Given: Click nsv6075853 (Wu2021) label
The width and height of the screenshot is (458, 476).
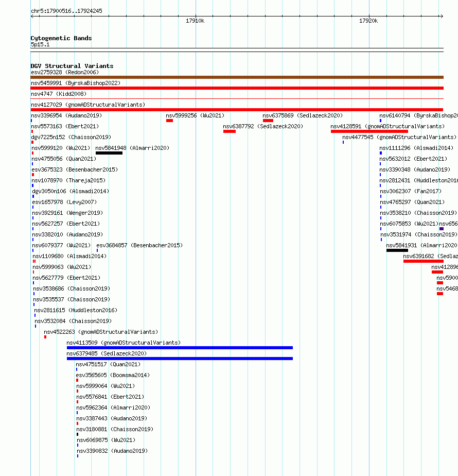Looking at the screenshot, I should (409, 224).
